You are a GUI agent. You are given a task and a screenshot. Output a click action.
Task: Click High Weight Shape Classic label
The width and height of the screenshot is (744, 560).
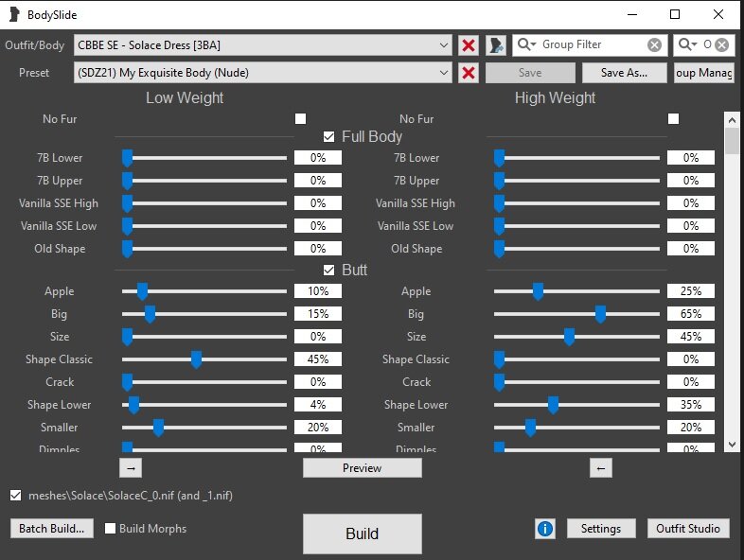(x=416, y=359)
